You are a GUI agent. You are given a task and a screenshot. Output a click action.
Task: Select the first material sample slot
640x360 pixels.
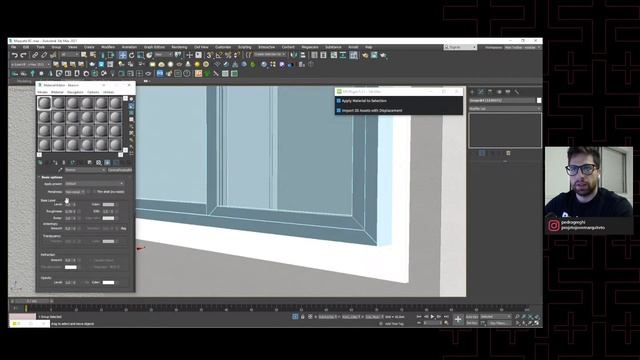click(44, 103)
